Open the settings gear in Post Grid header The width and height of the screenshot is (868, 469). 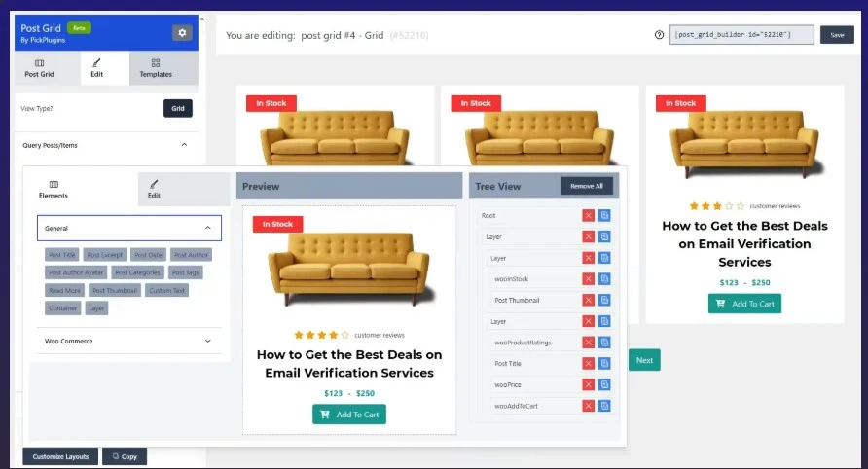[x=182, y=33]
